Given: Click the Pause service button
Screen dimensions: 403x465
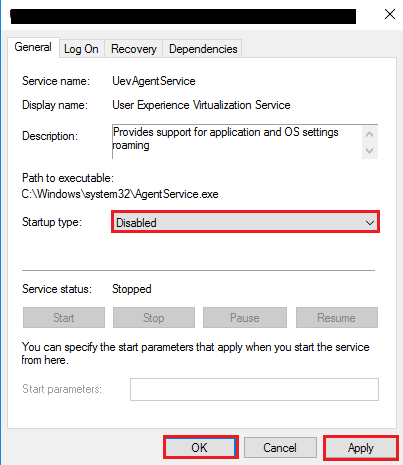Looking at the screenshot, I should pyautogui.click(x=245, y=318).
